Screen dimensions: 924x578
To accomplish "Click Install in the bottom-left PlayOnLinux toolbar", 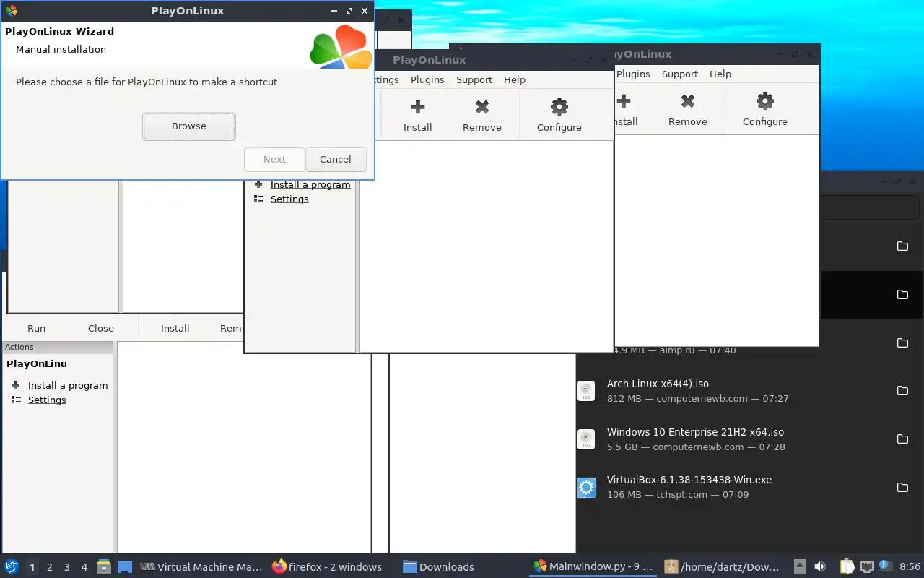I will [x=175, y=328].
